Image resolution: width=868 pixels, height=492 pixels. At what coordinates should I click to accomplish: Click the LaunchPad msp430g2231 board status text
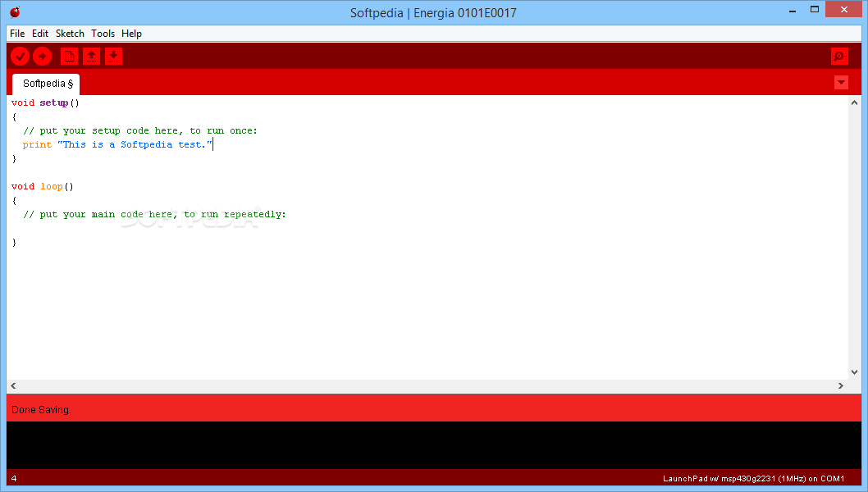(x=753, y=479)
